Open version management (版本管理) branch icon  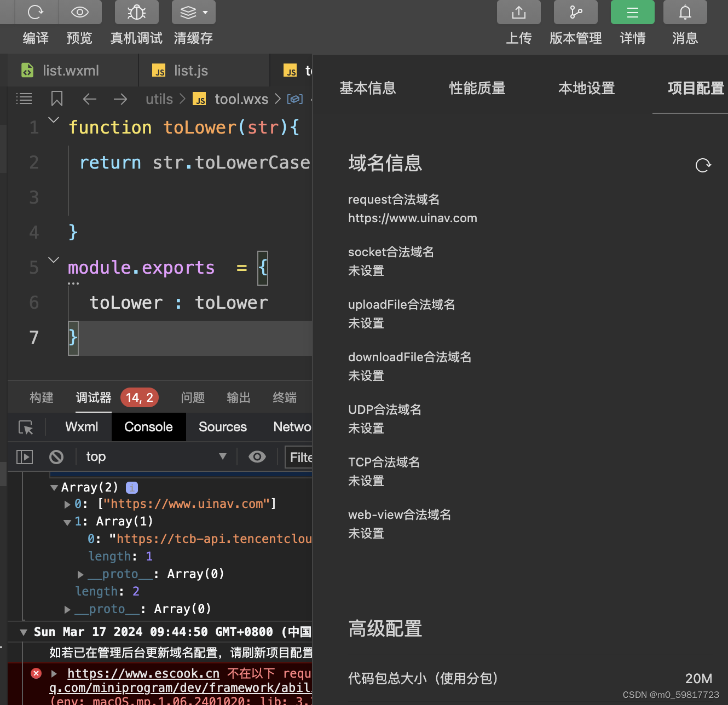point(576,11)
